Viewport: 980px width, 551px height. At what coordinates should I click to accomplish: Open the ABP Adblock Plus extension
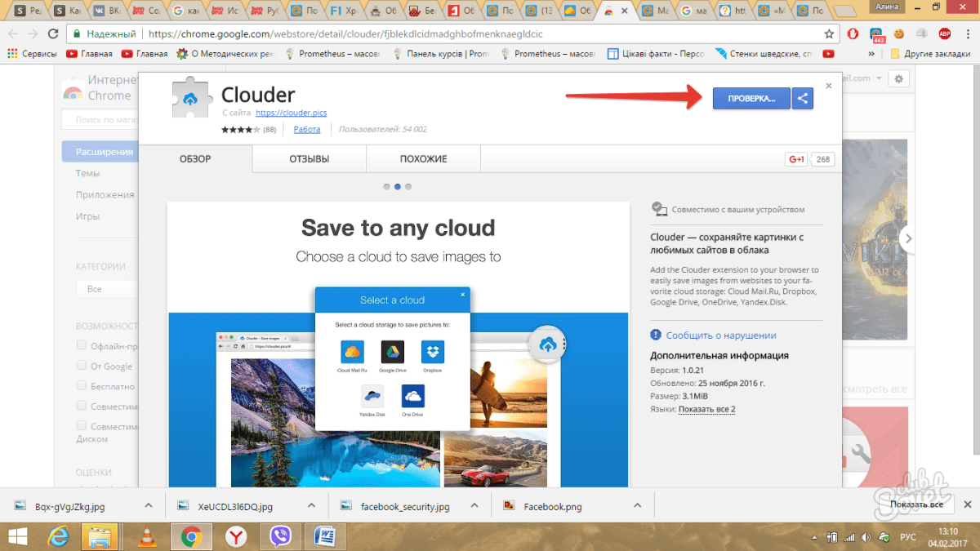tap(945, 33)
